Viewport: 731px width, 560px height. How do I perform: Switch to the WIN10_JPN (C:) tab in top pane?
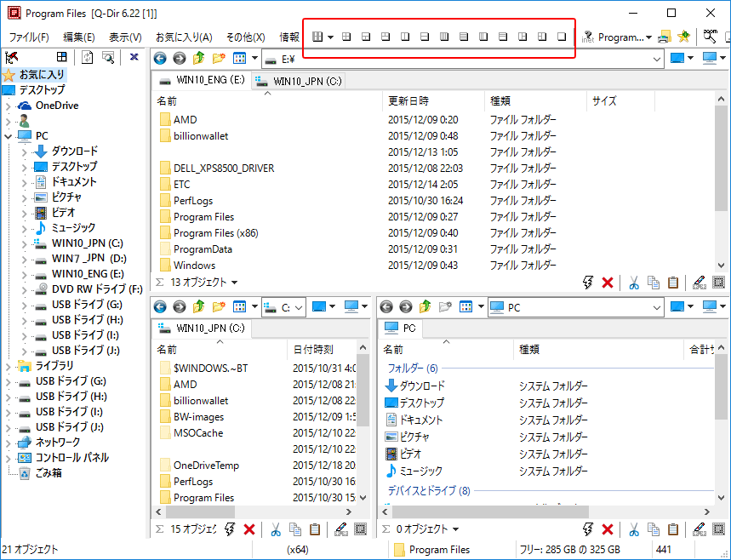click(299, 81)
